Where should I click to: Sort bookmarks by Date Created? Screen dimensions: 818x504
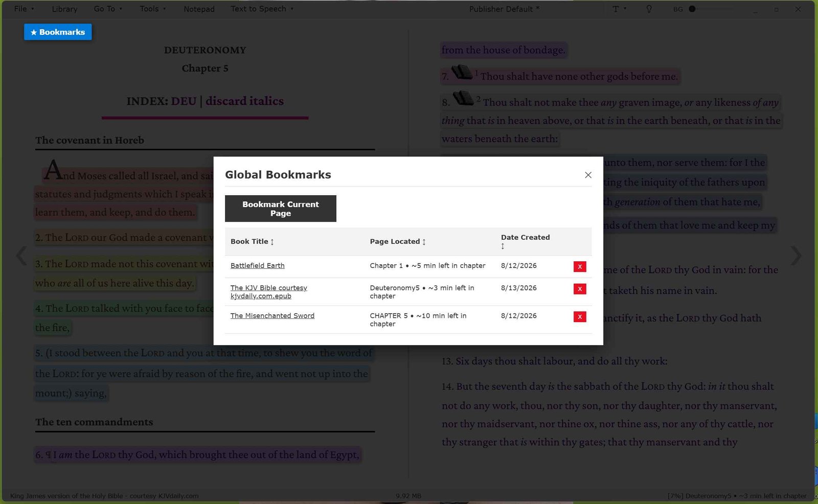coord(525,241)
